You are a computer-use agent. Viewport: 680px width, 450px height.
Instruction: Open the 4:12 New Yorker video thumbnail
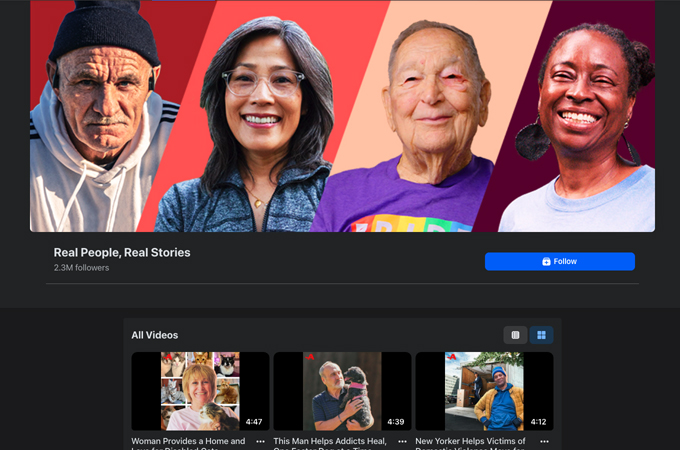coord(484,391)
